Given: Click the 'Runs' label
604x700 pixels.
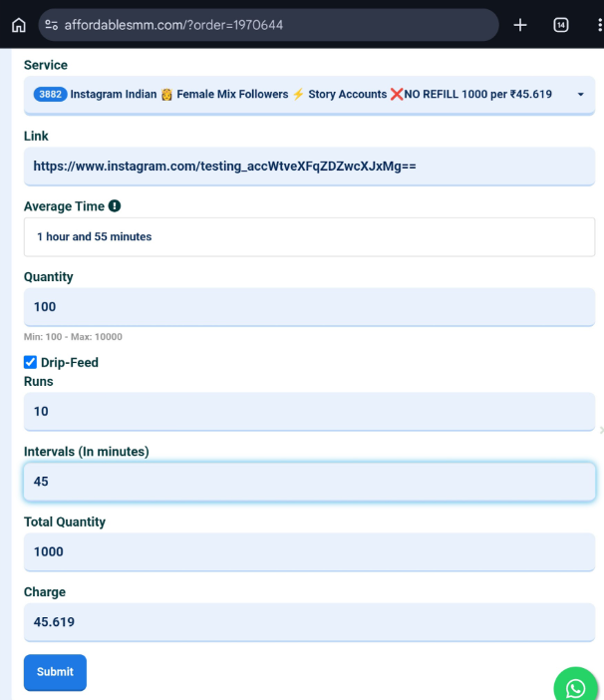Looking at the screenshot, I should [38, 381].
